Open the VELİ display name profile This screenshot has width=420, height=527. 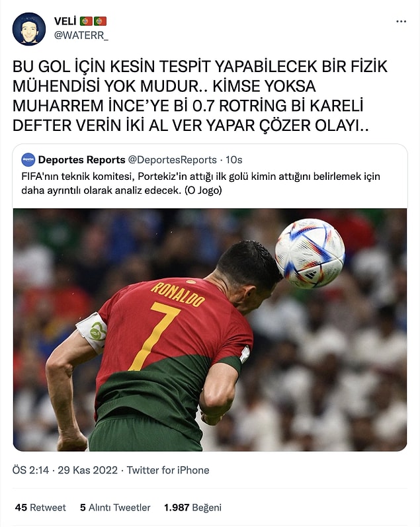click(x=65, y=21)
